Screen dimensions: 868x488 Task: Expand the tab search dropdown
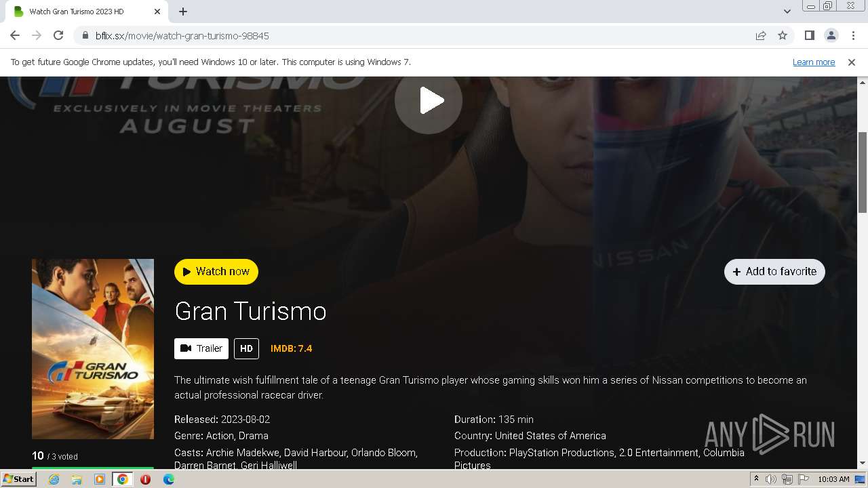[x=787, y=12]
